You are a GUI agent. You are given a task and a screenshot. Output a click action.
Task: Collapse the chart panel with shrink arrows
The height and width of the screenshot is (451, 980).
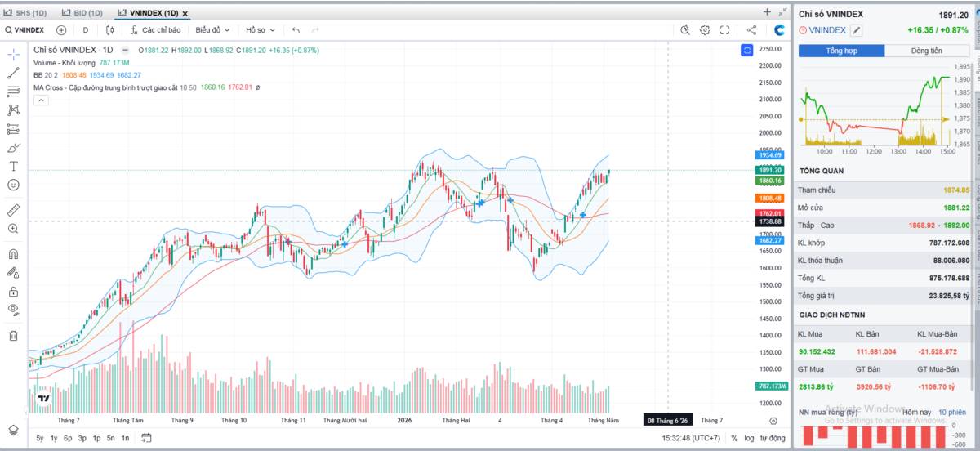(x=782, y=12)
